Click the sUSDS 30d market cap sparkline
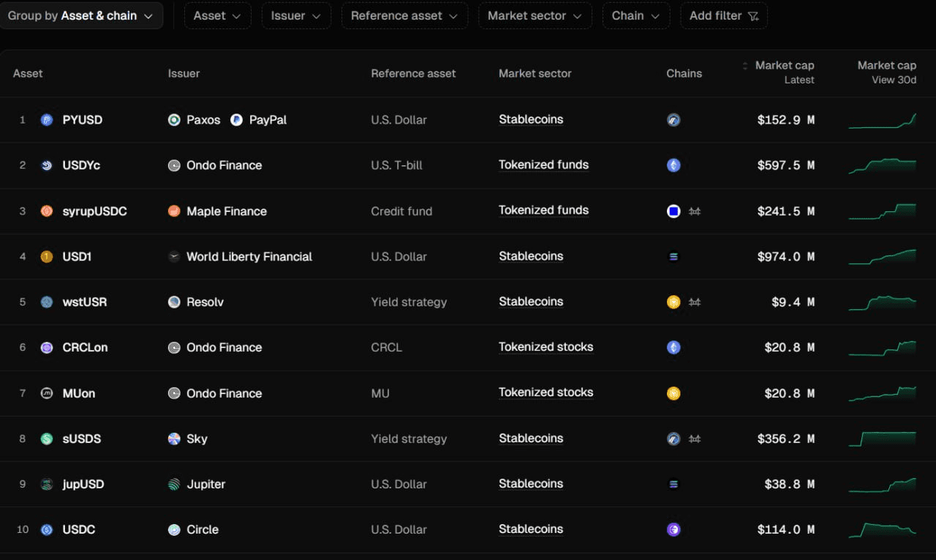 tap(882, 439)
